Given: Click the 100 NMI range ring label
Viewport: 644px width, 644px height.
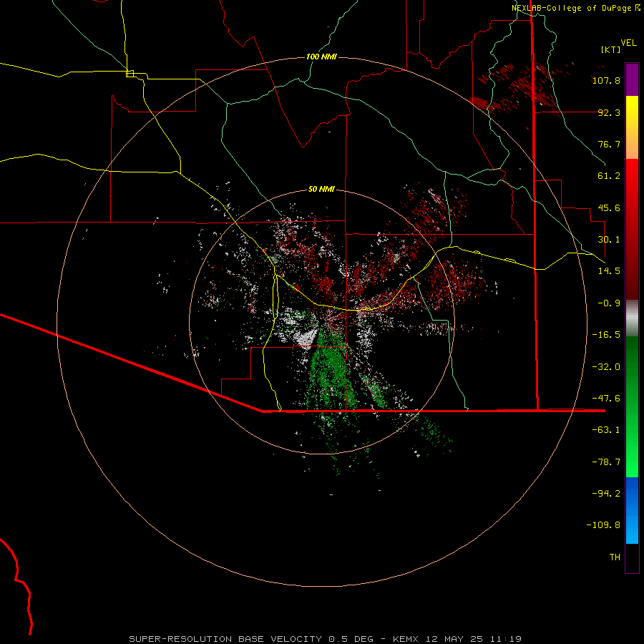Looking at the screenshot, I should 321,57.
